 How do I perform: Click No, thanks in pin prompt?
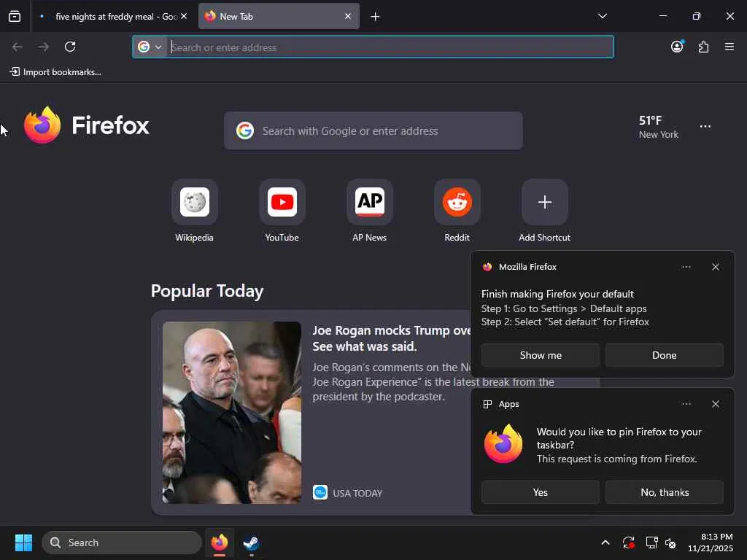(665, 492)
